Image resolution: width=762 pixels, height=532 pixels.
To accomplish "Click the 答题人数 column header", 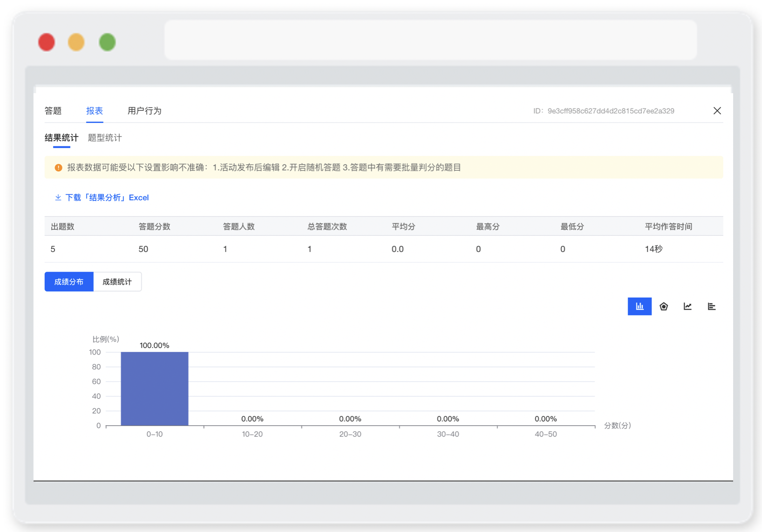I will pos(239,227).
